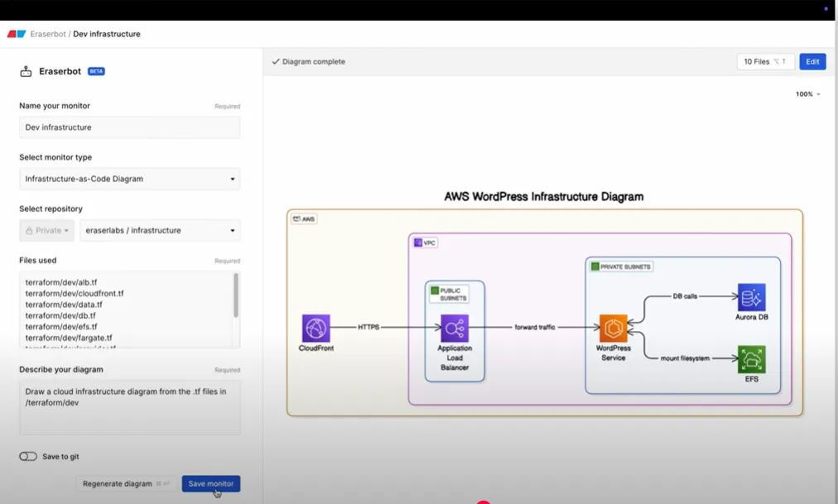Click the Save monitor button
Image resolution: width=838 pixels, height=504 pixels.
(211, 483)
